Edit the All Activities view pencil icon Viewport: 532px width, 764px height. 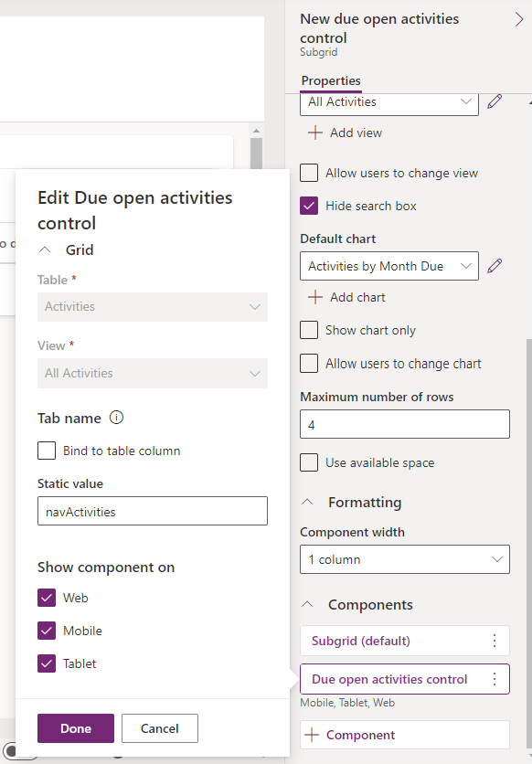(495, 101)
